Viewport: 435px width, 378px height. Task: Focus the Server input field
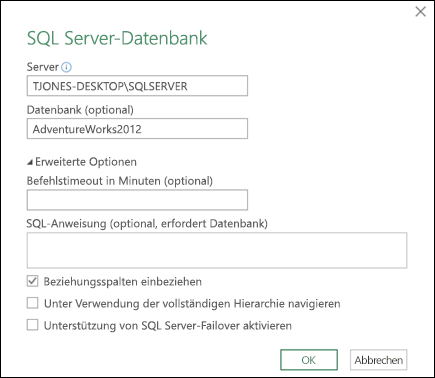[137, 86]
